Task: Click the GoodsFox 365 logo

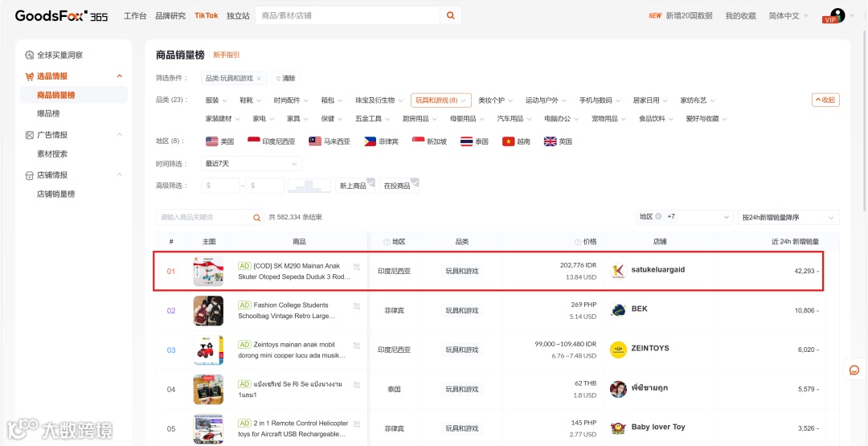Action: tap(61, 15)
